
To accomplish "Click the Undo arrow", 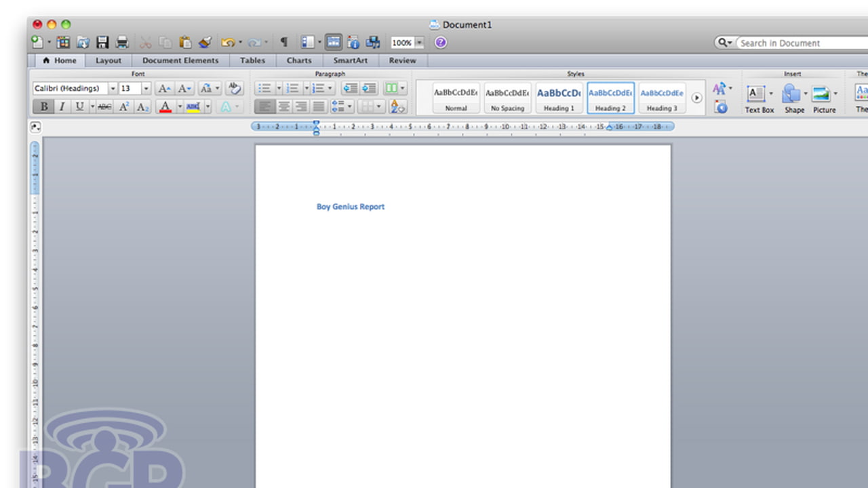I will [228, 42].
